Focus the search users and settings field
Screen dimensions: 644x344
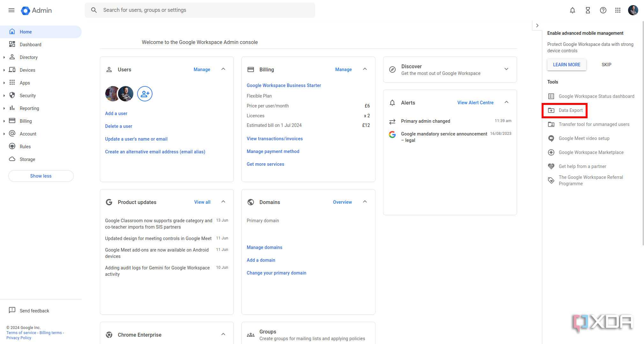coord(200,10)
